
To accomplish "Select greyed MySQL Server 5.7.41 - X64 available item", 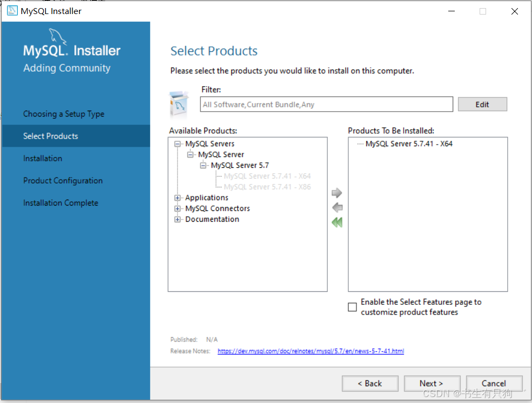I will click(x=267, y=176).
